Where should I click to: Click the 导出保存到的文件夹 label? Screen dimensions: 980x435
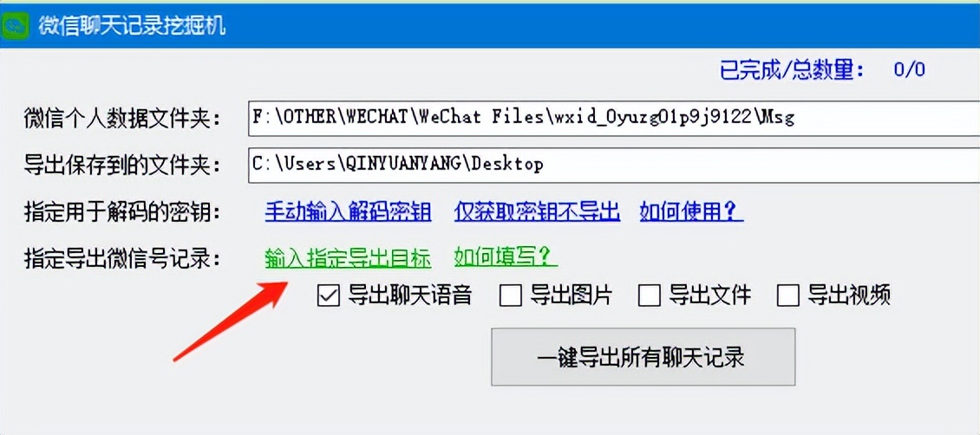pos(122,165)
